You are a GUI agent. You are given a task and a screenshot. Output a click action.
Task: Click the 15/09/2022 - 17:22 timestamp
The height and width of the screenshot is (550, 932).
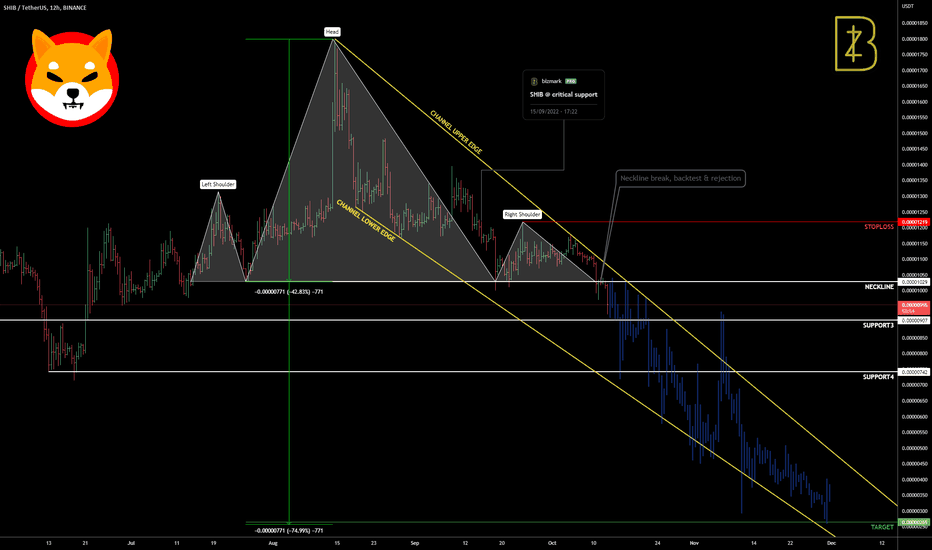click(553, 112)
